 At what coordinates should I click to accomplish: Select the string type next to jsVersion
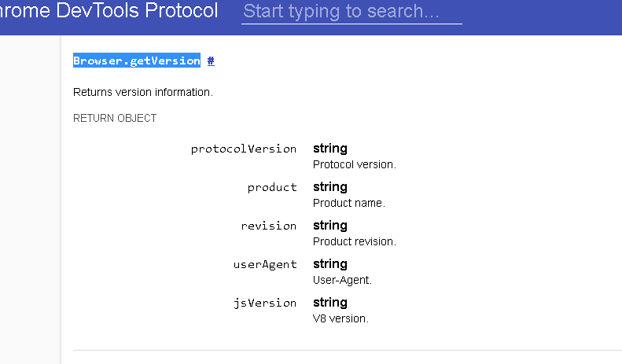pos(330,303)
